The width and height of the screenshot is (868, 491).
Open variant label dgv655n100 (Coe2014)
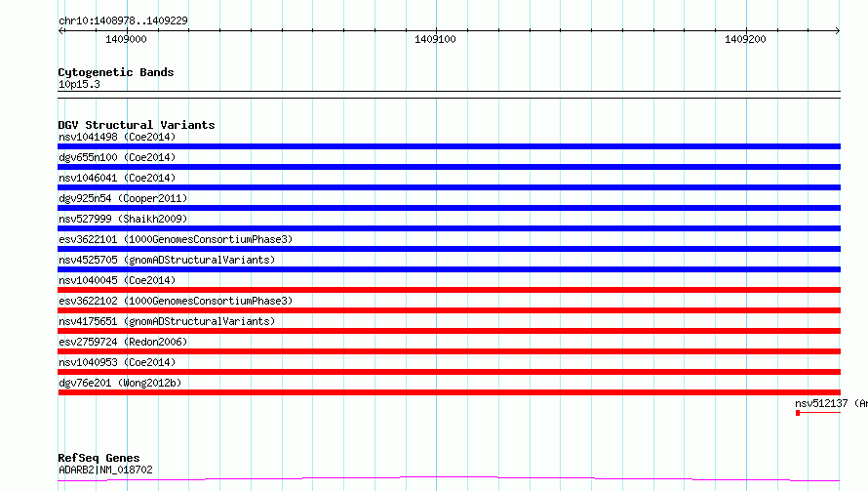point(117,157)
